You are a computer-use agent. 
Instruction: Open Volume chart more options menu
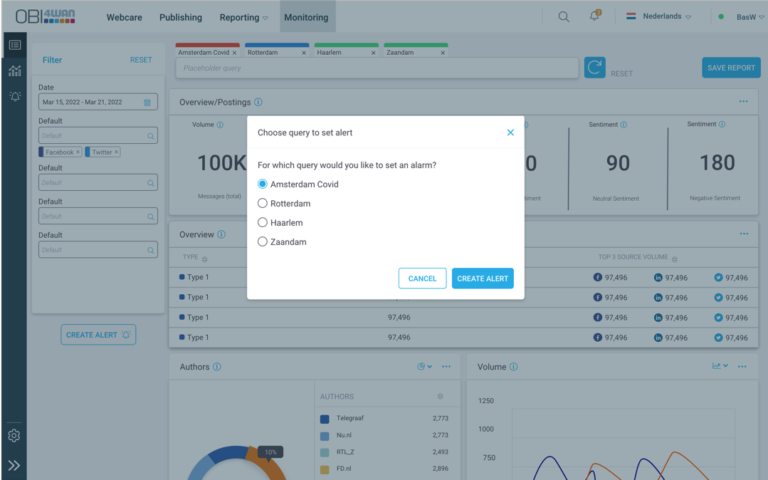[x=742, y=366]
